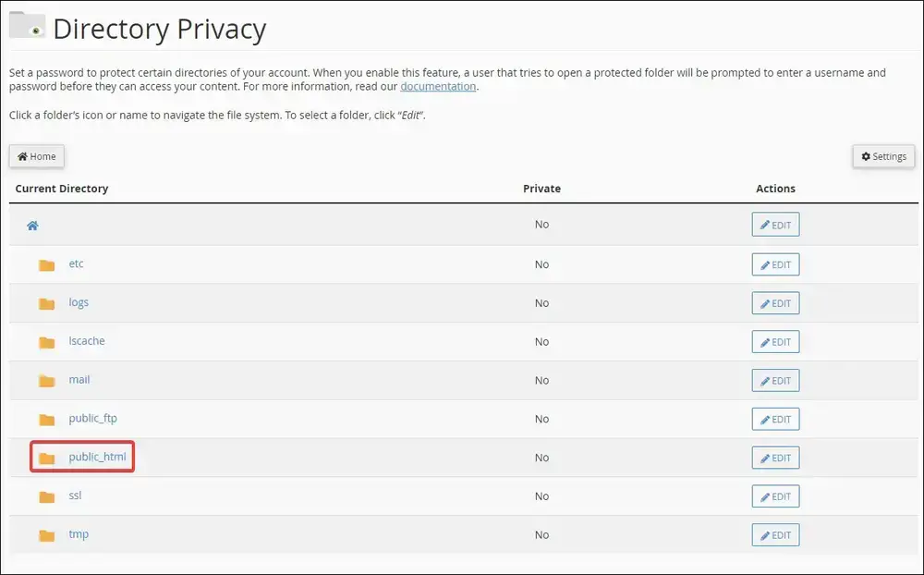Viewport: 924px width, 575px height.
Task: Click the home icon in Current Directory row
Action: 32,226
